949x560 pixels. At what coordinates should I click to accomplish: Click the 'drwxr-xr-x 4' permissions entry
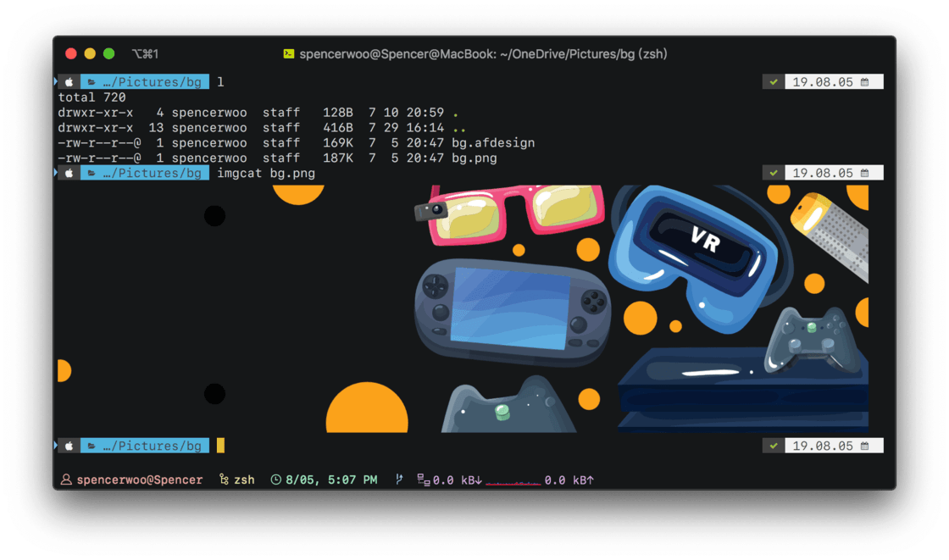(x=111, y=113)
